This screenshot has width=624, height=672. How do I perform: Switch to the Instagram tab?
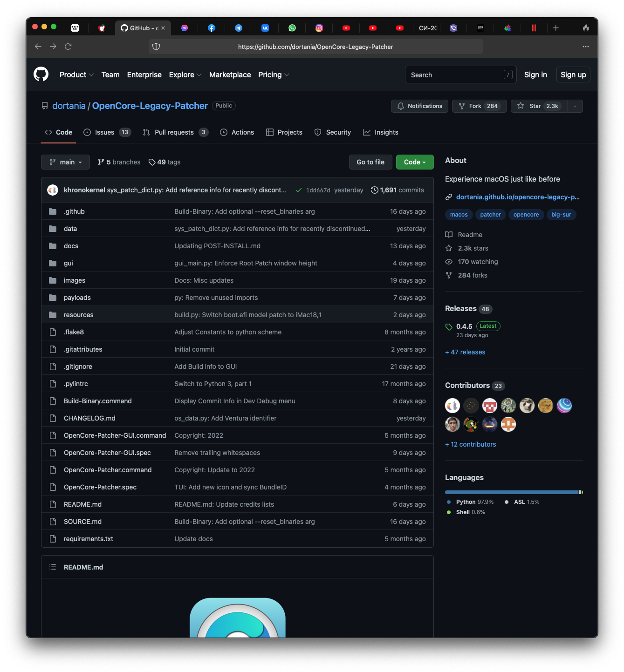[319, 28]
